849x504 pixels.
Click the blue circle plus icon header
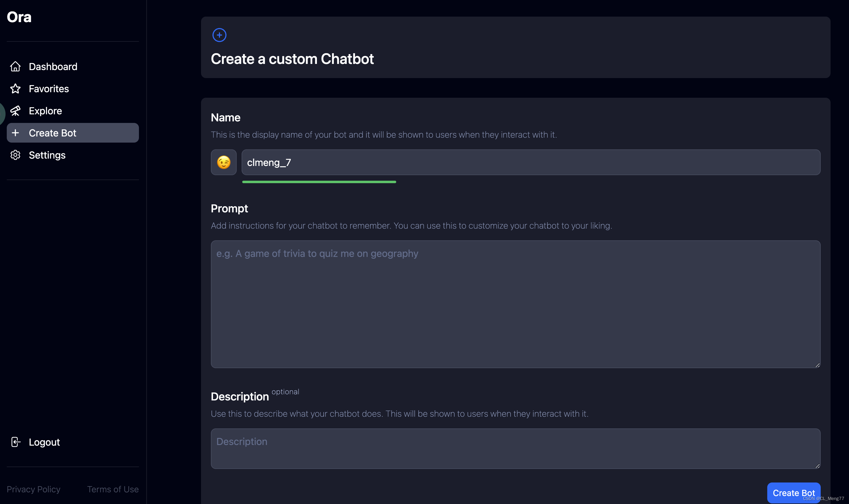219,34
